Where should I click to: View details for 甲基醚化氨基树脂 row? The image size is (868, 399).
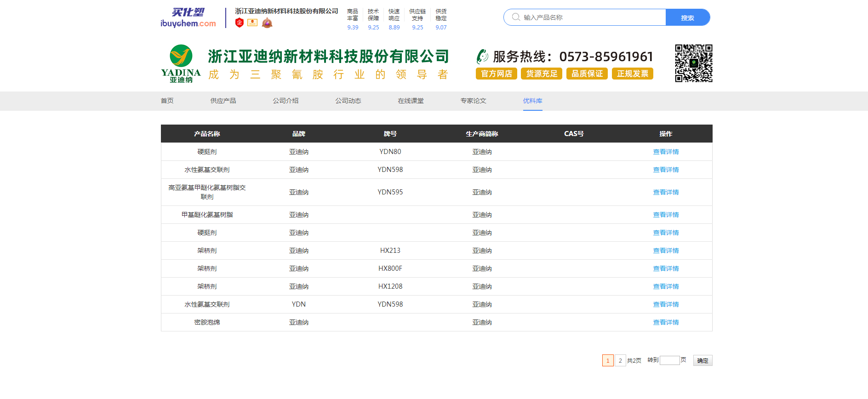tap(666, 215)
